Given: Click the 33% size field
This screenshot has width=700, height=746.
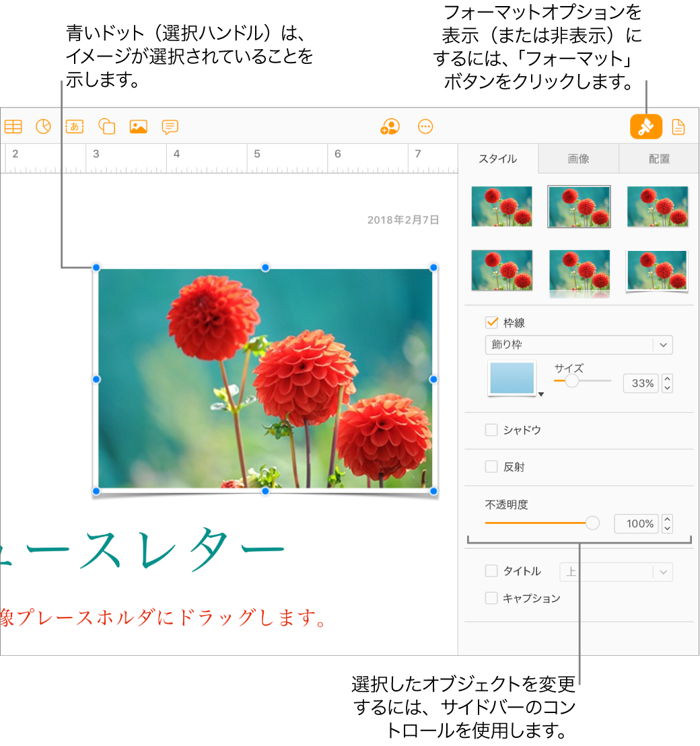Looking at the screenshot, I should click(641, 383).
